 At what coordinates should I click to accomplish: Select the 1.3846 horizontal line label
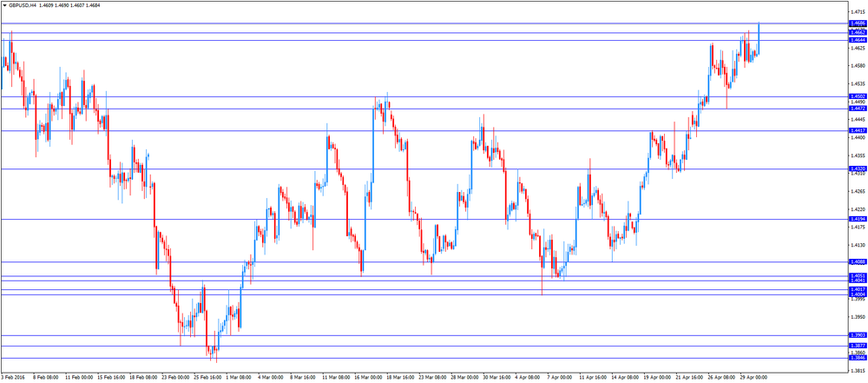pos(857,358)
